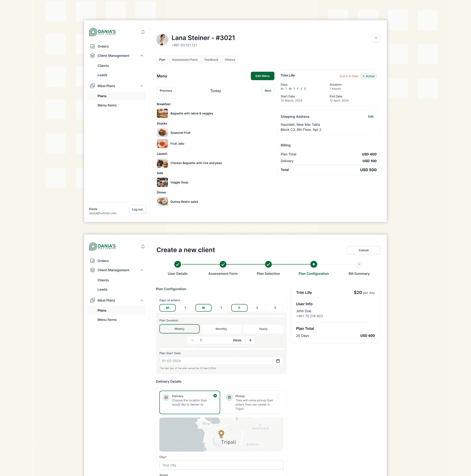The width and height of the screenshot is (471, 476).
Task: Switch to the Assessment Form tab
Action: (x=185, y=60)
